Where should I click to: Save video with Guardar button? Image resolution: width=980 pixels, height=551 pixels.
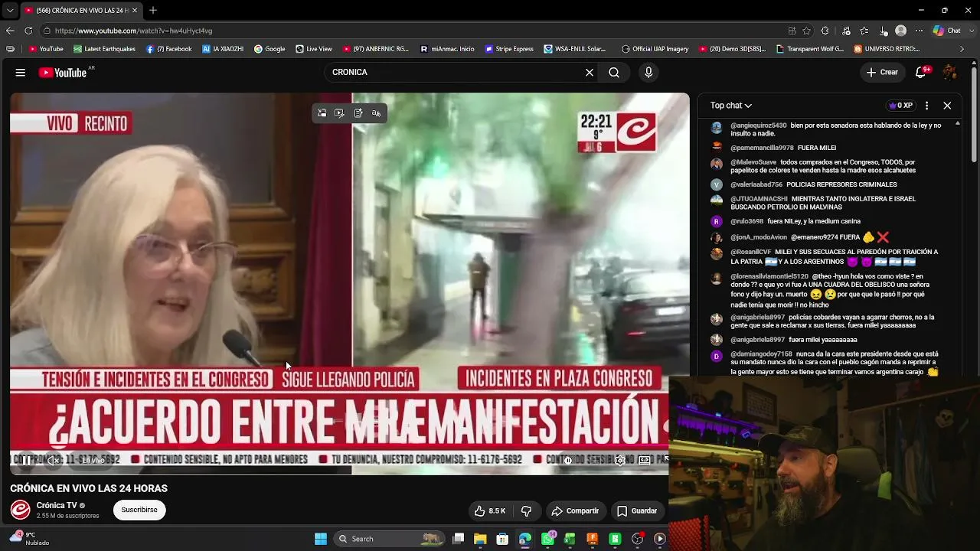coord(637,511)
